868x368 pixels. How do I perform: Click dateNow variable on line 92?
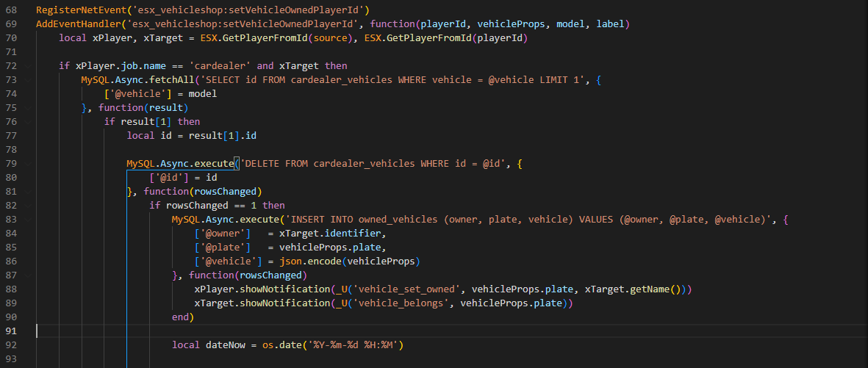[226, 344]
